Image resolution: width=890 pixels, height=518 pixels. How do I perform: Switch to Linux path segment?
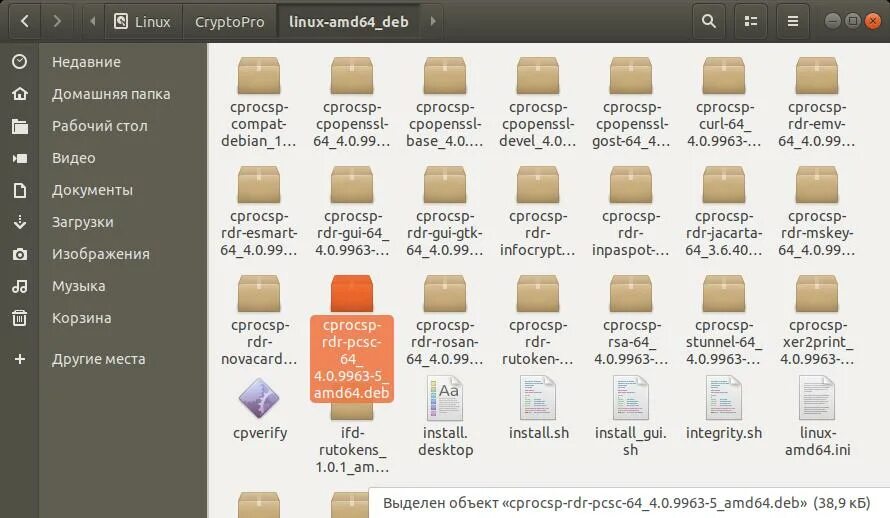tap(144, 22)
